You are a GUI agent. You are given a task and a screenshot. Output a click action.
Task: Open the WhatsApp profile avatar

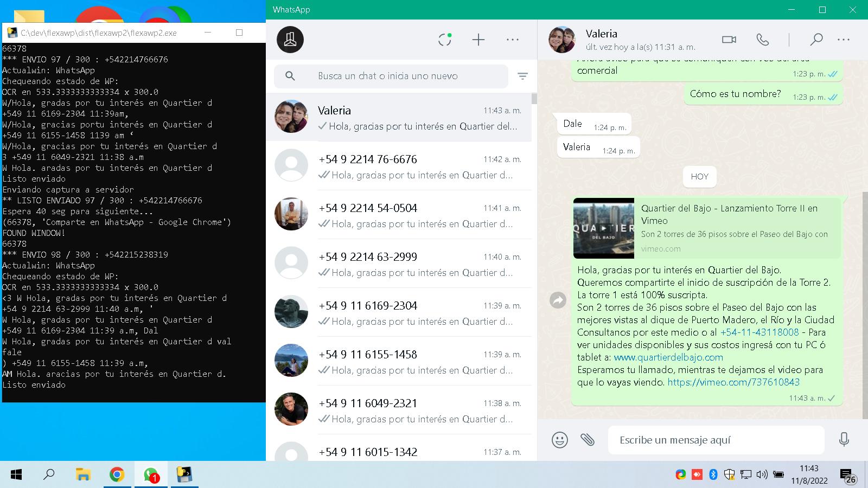(290, 40)
